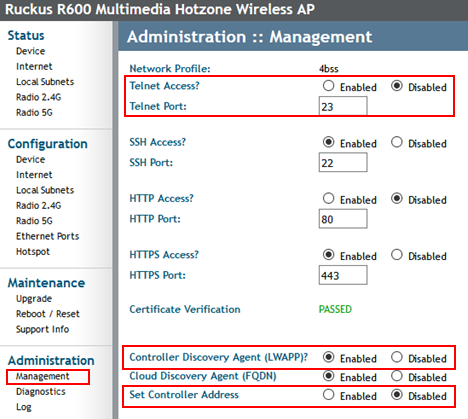The image size is (468, 419).
Task: Open Status Radio 2.4G page
Action: (39, 97)
